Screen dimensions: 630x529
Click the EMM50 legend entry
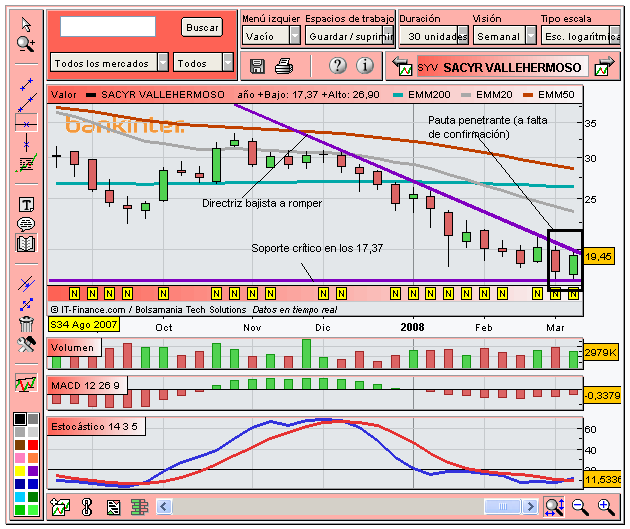549,95
